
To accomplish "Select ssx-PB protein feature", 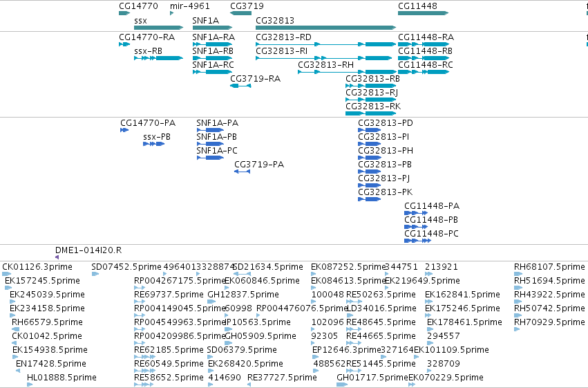I will 154,144.
